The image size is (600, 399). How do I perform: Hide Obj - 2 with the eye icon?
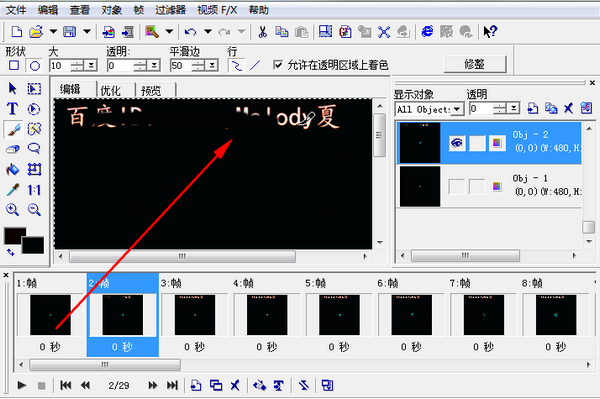[457, 143]
